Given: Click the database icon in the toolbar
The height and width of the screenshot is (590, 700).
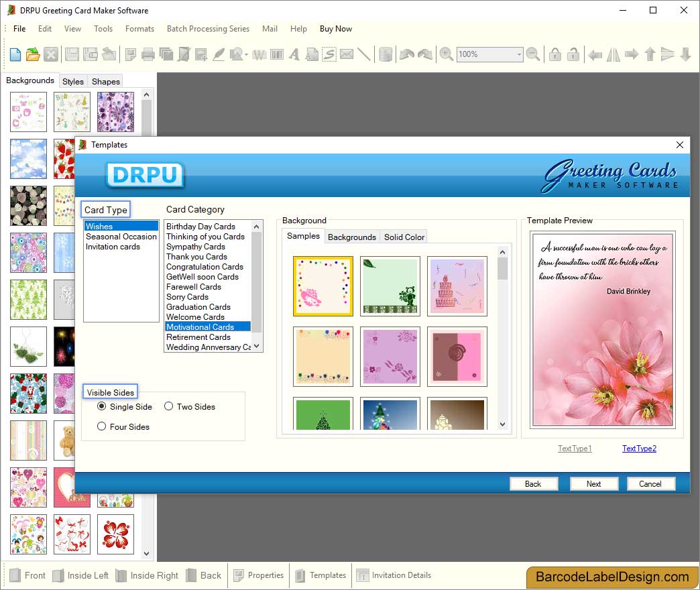Looking at the screenshot, I should 386,54.
